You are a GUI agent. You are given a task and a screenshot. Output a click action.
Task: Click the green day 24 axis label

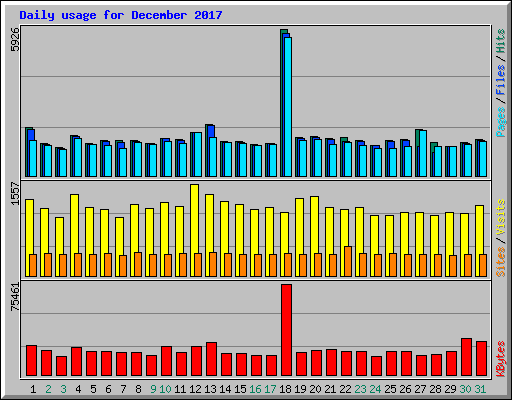(x=375, y=389)
